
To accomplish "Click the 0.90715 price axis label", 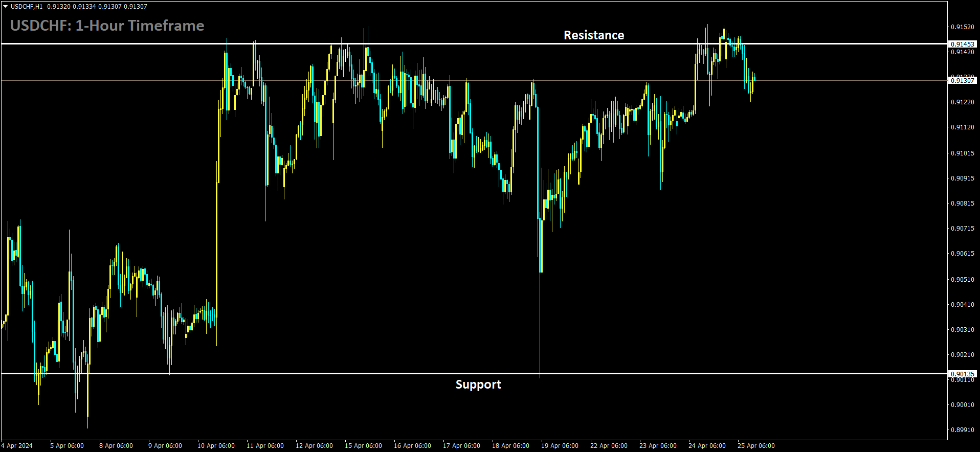I will pos(962,229).
